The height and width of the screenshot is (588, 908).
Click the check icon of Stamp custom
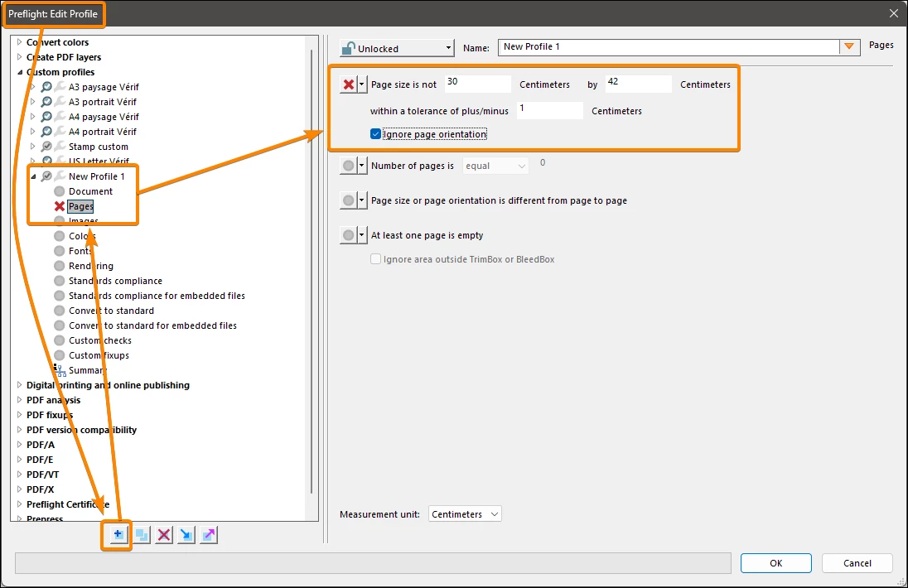pyautogui.click(x=46, y=147)
